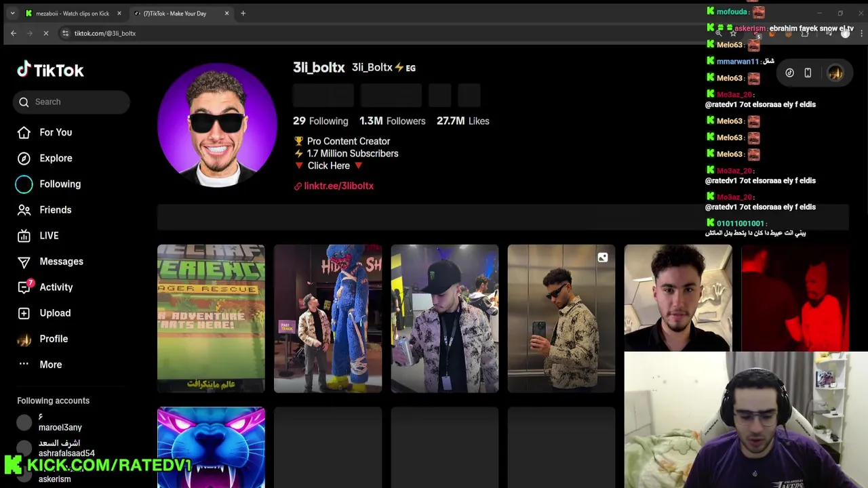Image resolution: width=868 pixels, height=488 pixels.
Task: Click the site information icon in address bar
Action: (65, 33)
